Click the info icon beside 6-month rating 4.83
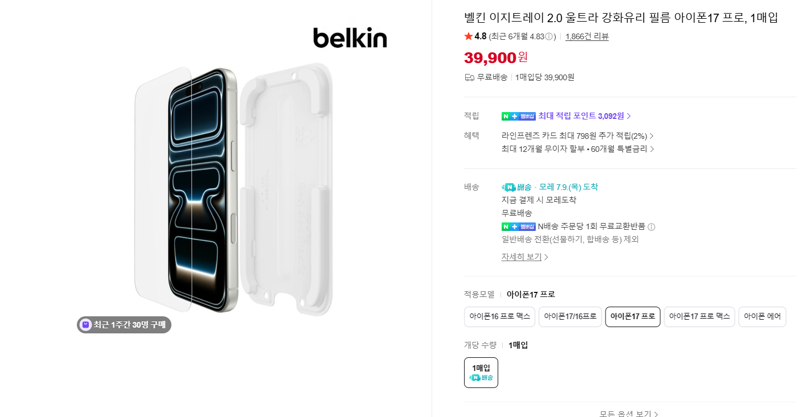 coord(549,37)
